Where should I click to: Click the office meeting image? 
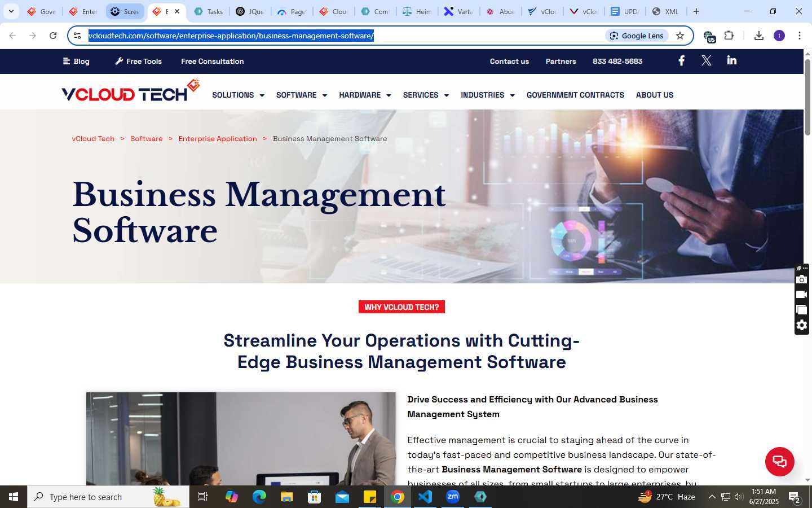[241, 439]
